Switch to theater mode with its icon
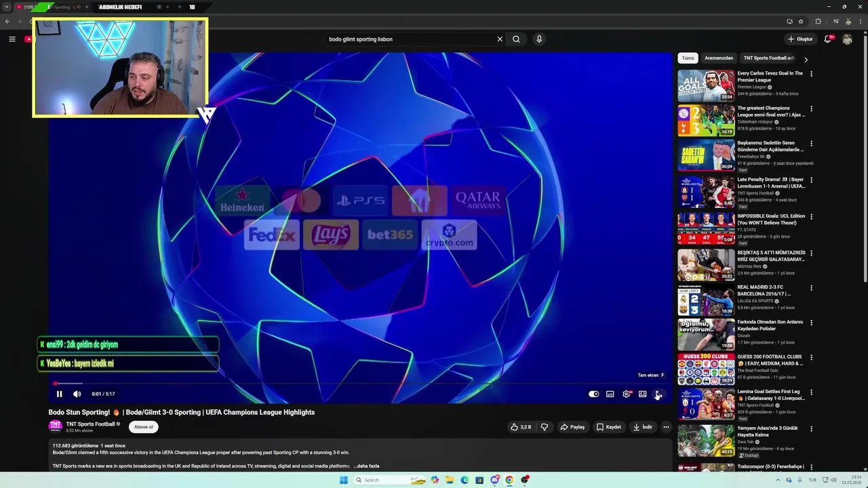Viewport: 868px width, 488px height. coord(642,394)
